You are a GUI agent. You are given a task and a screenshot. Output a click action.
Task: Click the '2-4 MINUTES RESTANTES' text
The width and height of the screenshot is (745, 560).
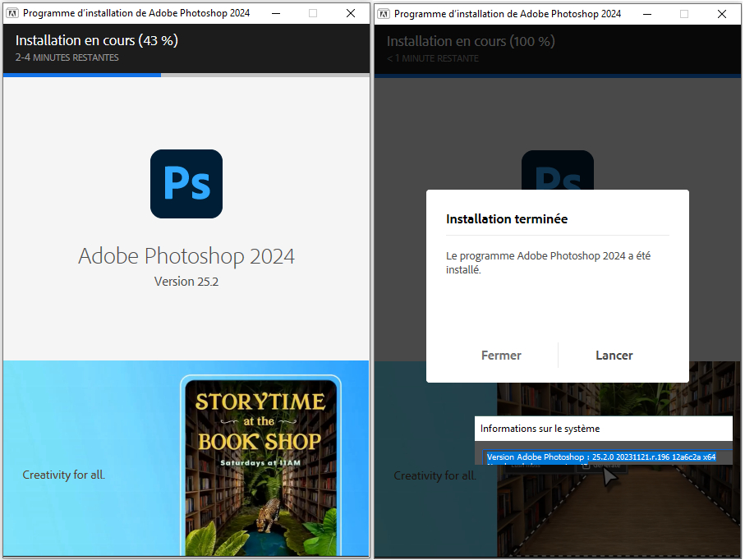click(67, 57)
